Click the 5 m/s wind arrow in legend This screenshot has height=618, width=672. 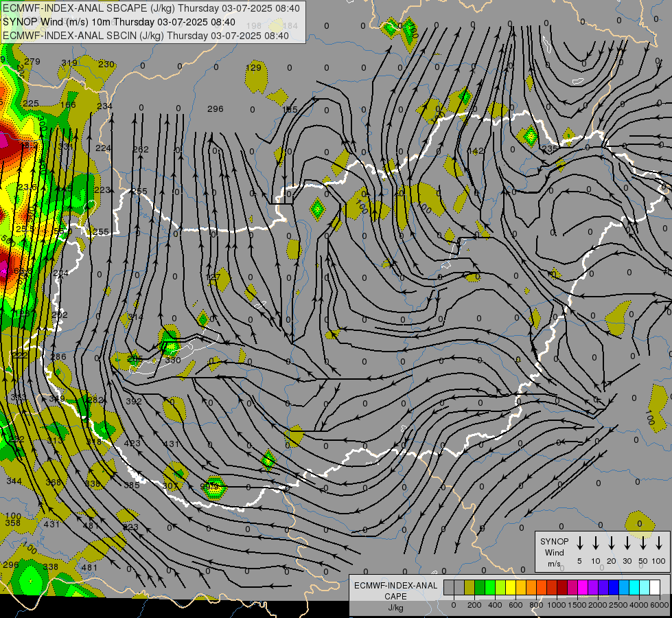(x=579, y=543)
